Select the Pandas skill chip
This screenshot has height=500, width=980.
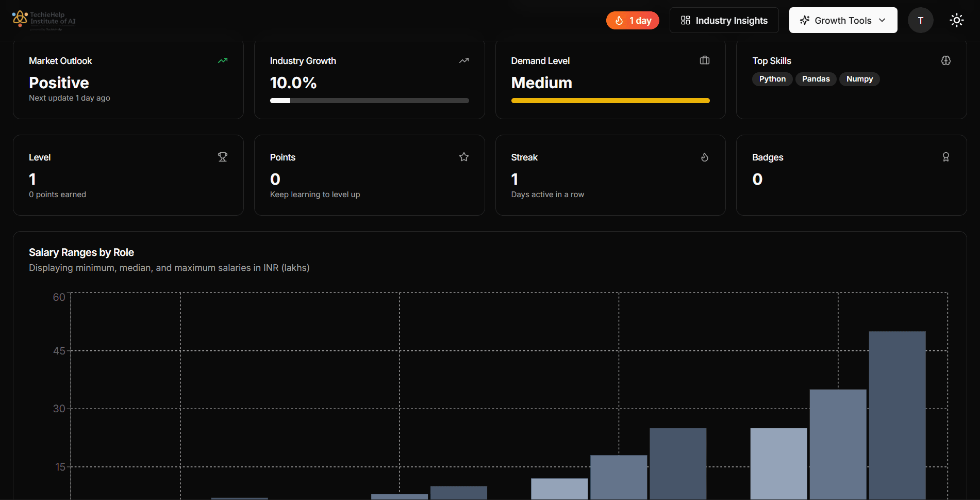pyautogui.click(x=816, y=79)
